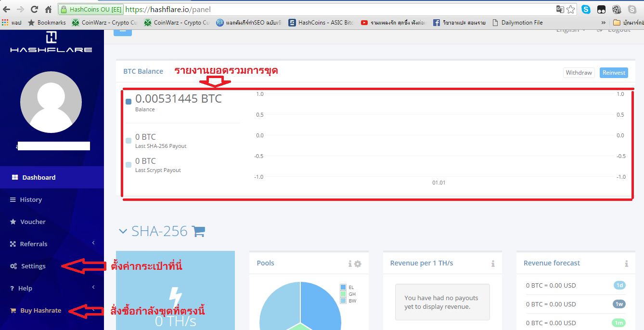Click the Revenue per 1 TH/s info icon

click(493, 264)
